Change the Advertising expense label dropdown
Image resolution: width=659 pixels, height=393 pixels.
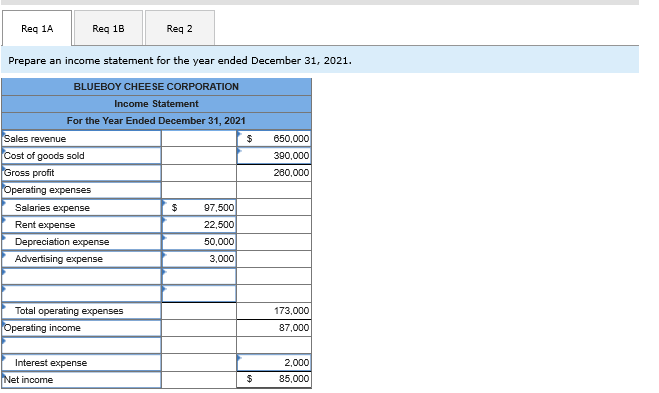[x=82, y=259]
